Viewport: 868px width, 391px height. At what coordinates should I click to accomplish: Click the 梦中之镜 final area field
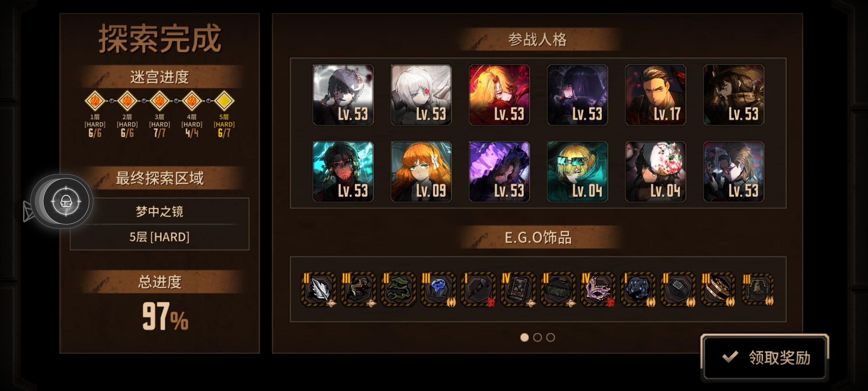click(x=159, y=211)
